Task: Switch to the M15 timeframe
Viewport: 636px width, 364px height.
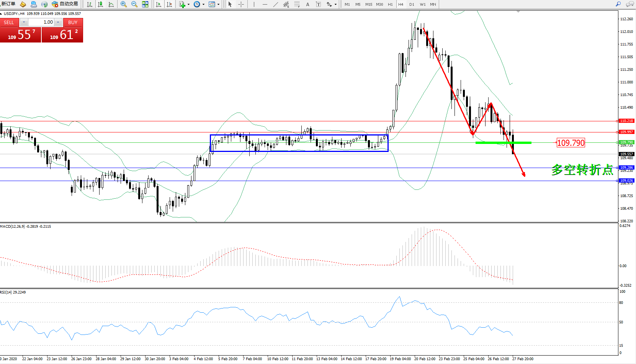Action: click(x=368, y=5)
